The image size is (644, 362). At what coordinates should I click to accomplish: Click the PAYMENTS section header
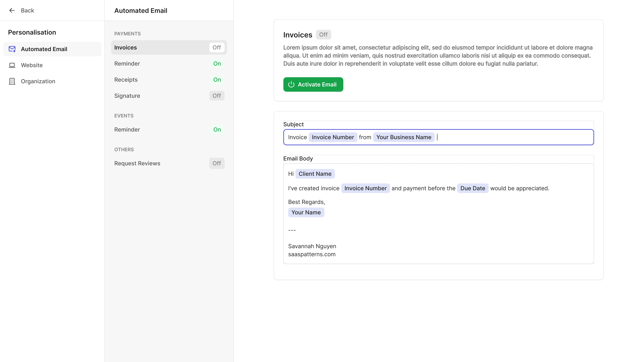pos(128,34)
